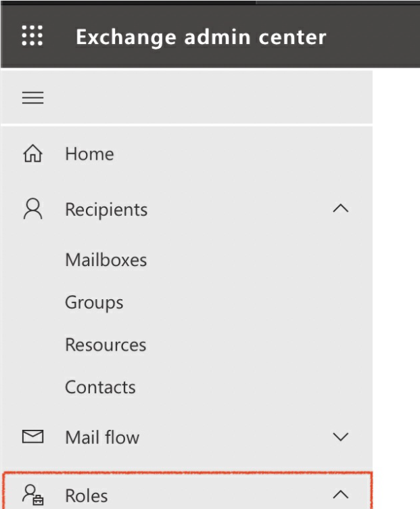420x509 pixels.
Task: Click the Home house icon
Action: click(x=32, y=153)
